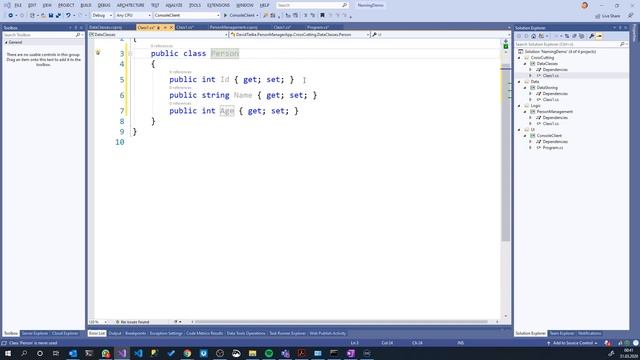Click the Solution Explorer properties wrench icon
This screenshot has width=640, height=360.
click(x=591, y=36)
